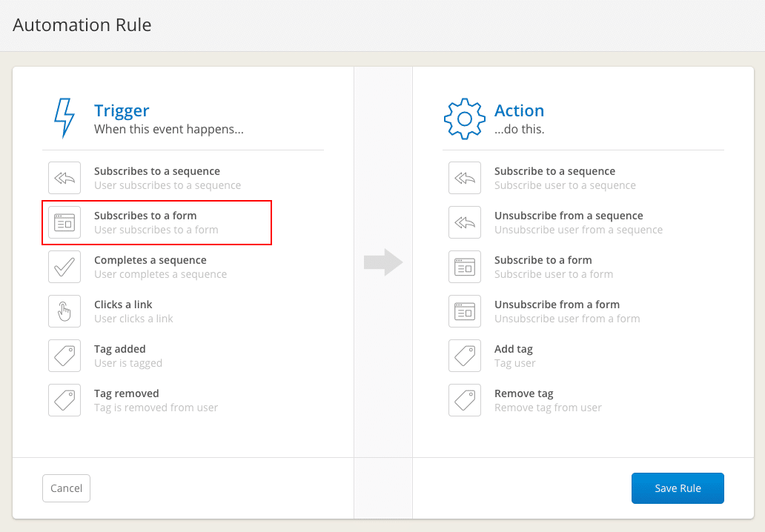
Task: Click "User subscribes to a sequence" description
Action: pyautogui.click(x=168, y=185)
